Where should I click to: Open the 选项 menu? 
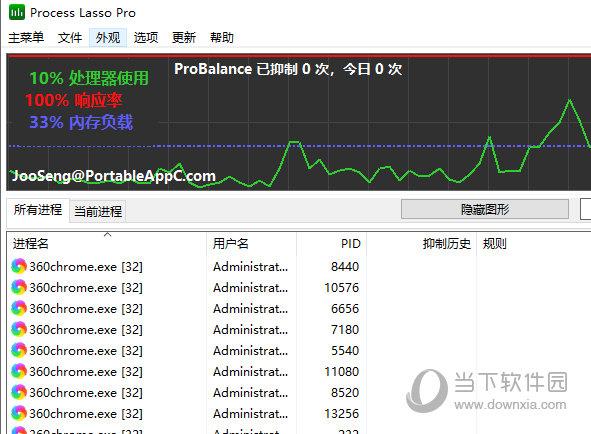click(145, 37)
